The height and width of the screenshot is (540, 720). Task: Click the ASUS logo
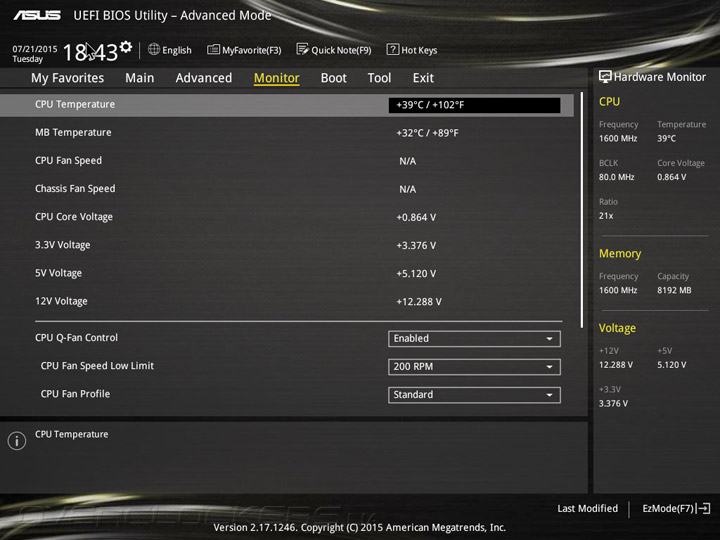(x=37, y=15)
